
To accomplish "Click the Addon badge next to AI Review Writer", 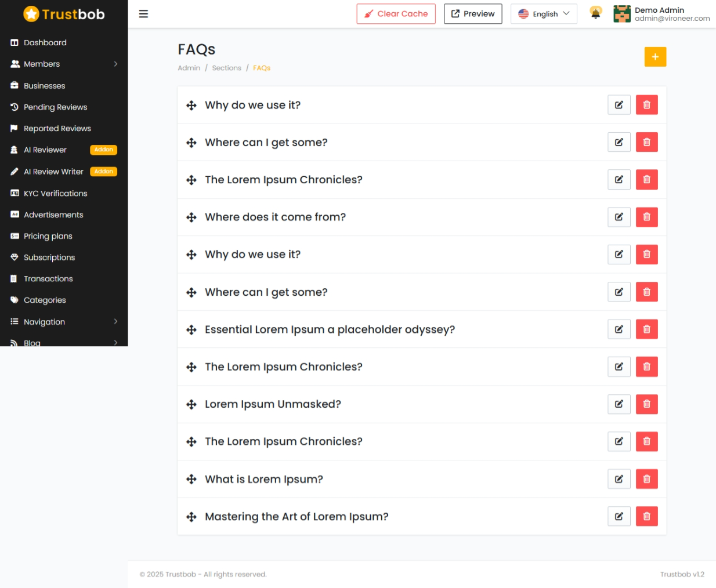I will (104, 172).
